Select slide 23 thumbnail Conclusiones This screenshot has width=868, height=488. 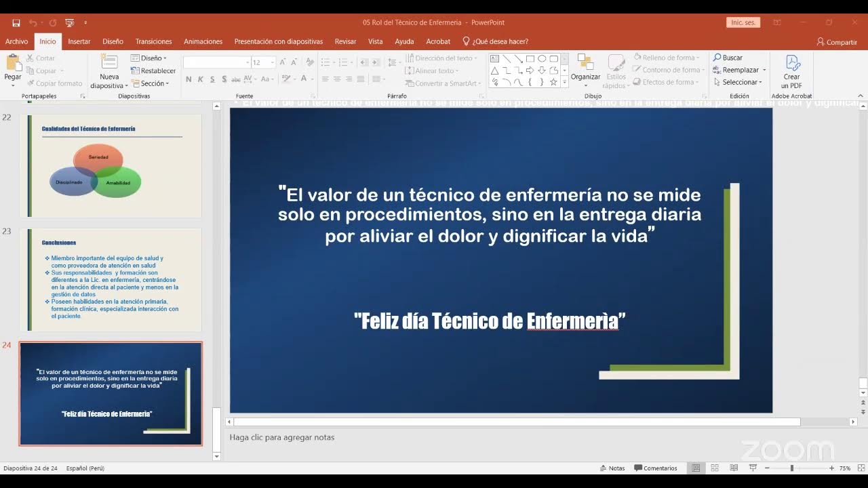point(111,279)
